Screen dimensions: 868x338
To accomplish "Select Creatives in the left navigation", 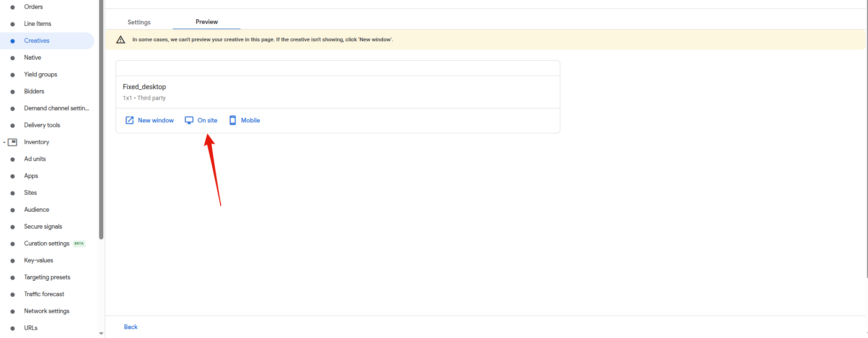I will pyautogui.click(x=37, y=41).
